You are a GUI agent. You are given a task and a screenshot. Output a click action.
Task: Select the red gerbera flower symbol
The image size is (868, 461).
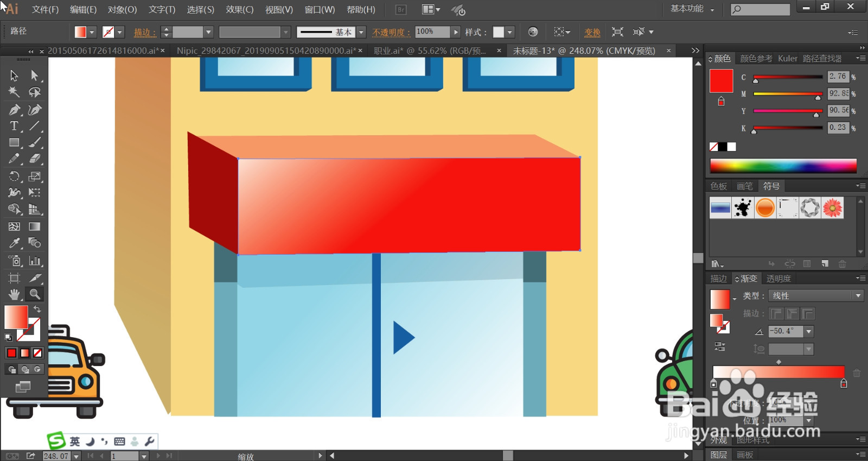(x=833, y=207)
